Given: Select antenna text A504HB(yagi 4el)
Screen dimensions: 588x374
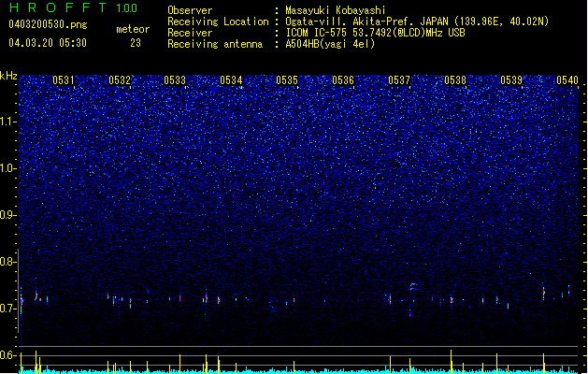Looking at the screenshot, I should pos(330,44).
